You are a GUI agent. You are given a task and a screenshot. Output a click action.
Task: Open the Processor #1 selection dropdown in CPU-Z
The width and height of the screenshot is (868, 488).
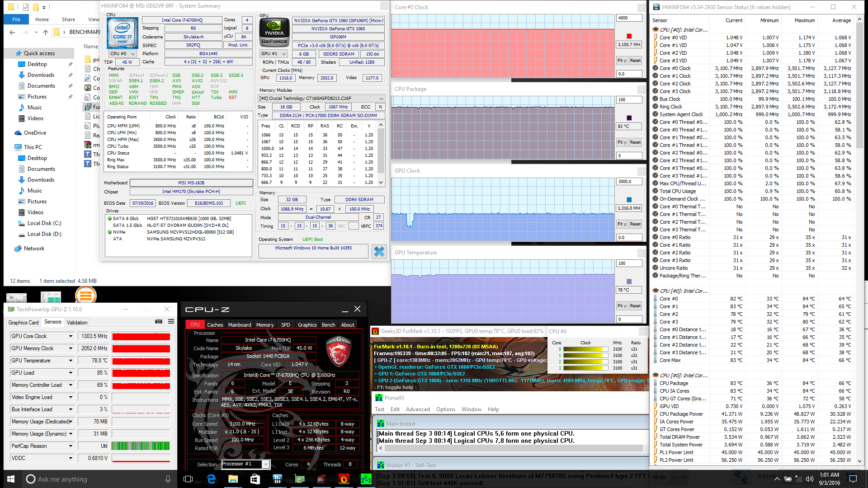[x=266, y=464]
